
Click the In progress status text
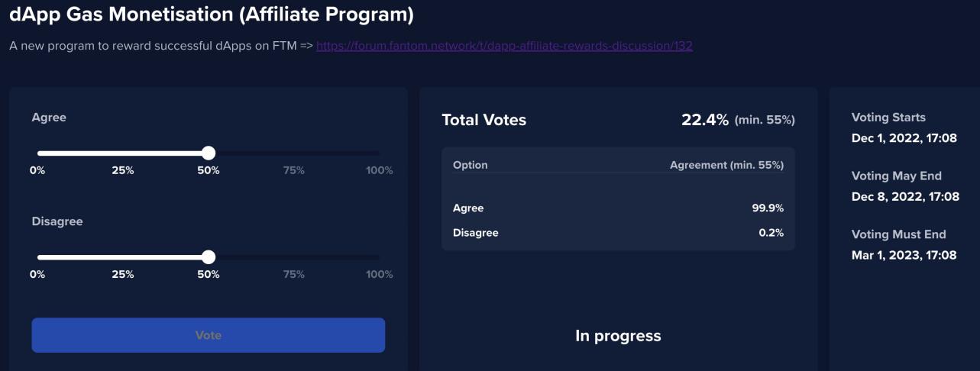click(618, 336)
